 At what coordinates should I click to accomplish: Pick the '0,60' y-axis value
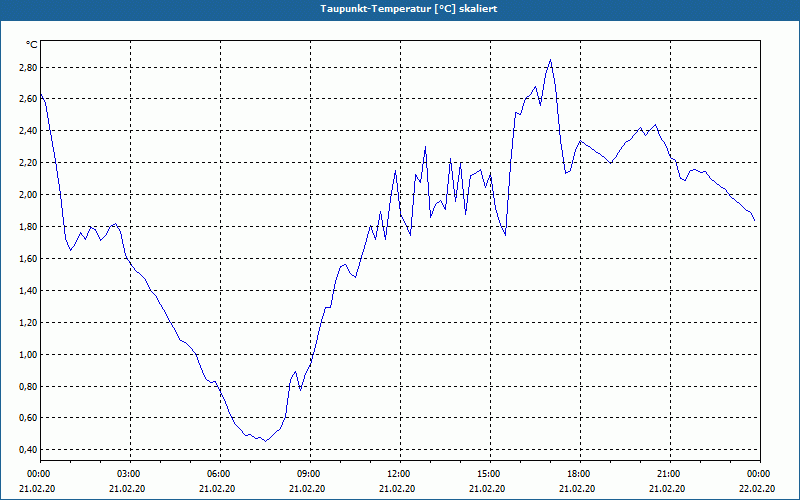point(28,418)
